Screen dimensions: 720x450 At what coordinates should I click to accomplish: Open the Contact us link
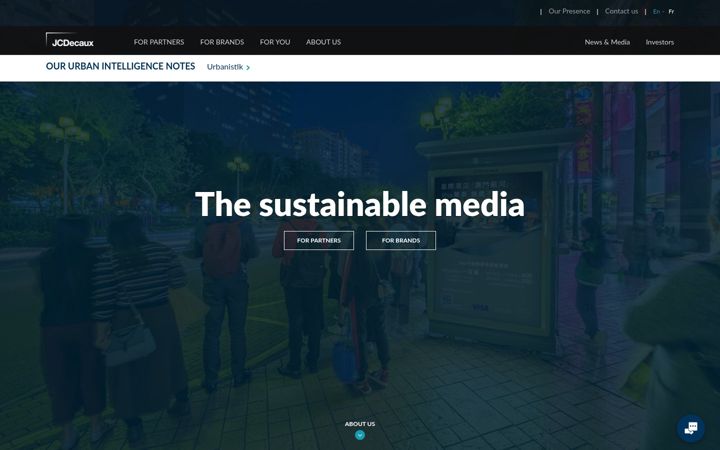[621, 11]
